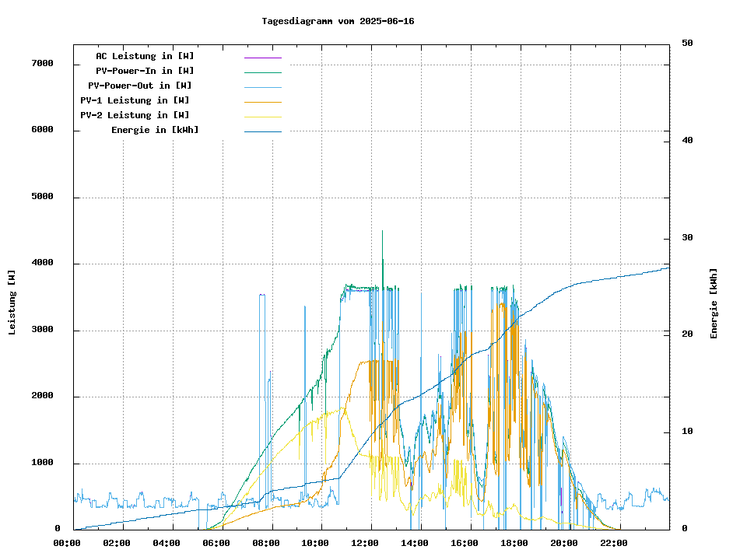Click the 4000 power axis tick label

(42, 263)
